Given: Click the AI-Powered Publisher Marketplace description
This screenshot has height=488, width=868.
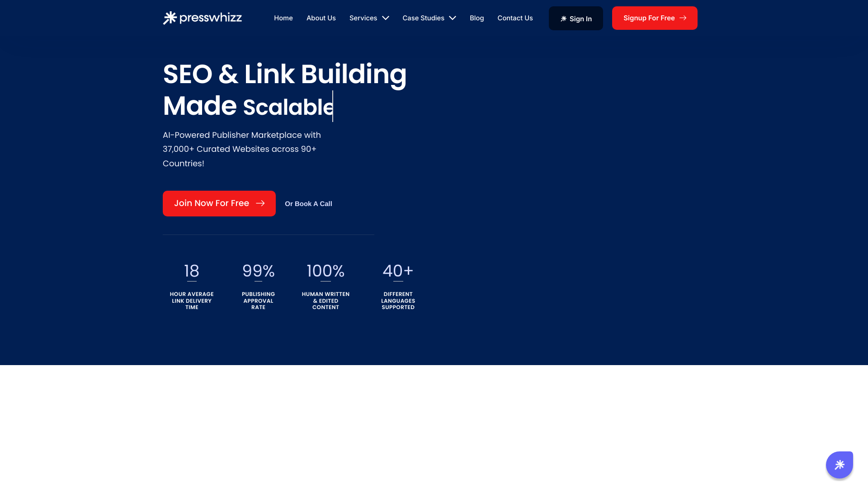Looking at the screenshot, I should [x=242, y=149].
